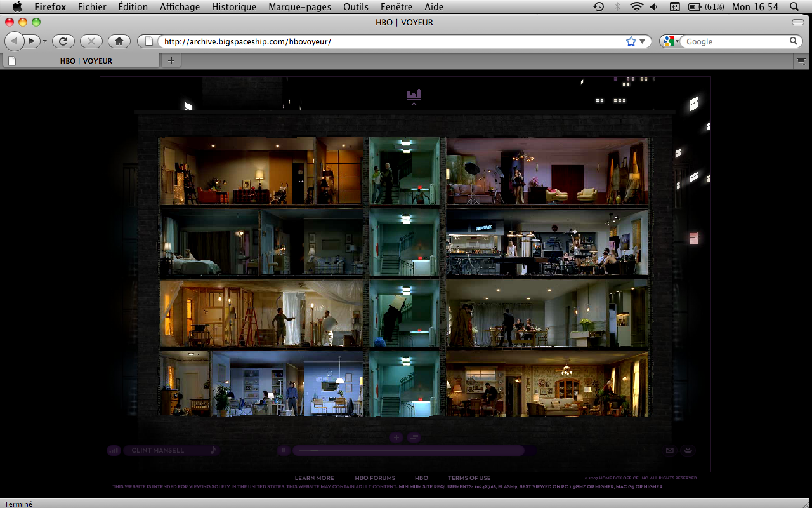View the top-floor stairwell with couple
Screen dimensions: 812x508
point(405,171)
